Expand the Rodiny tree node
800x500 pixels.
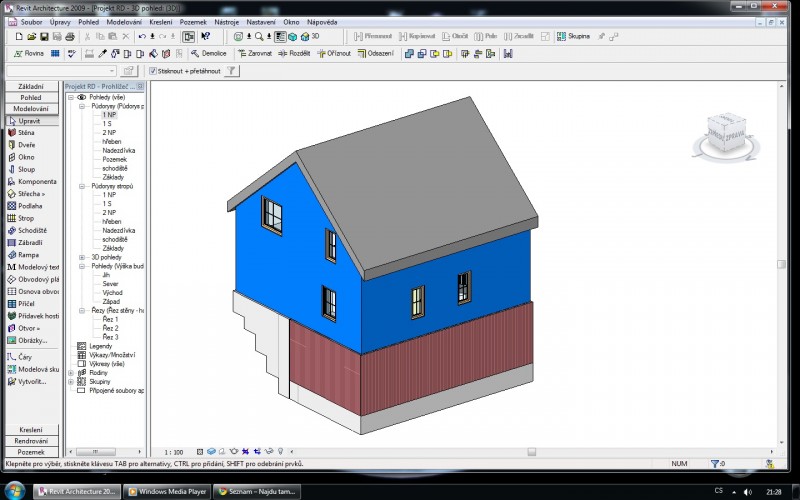(70, 373)
